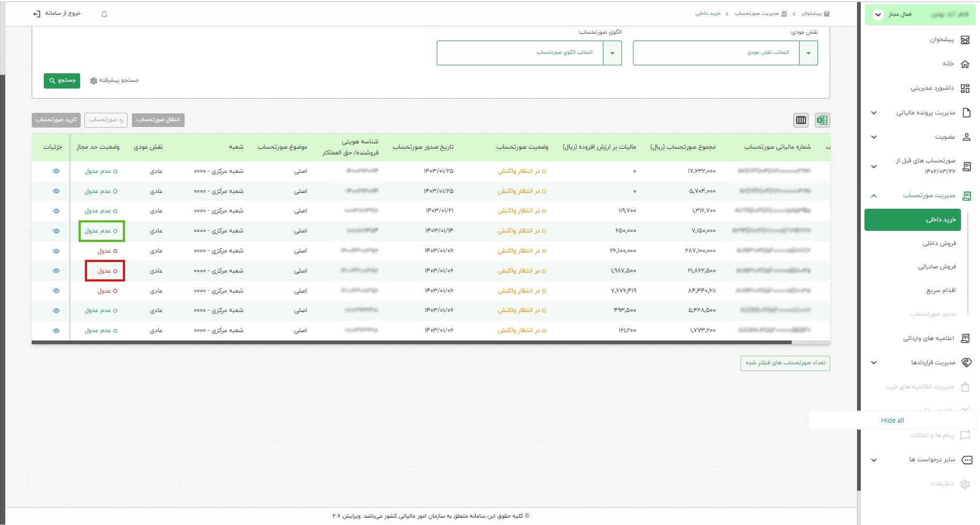980x525 pixels.
Task: Click the gear icon beside جستجو پیشرفته
Action: tap(93, 81)
